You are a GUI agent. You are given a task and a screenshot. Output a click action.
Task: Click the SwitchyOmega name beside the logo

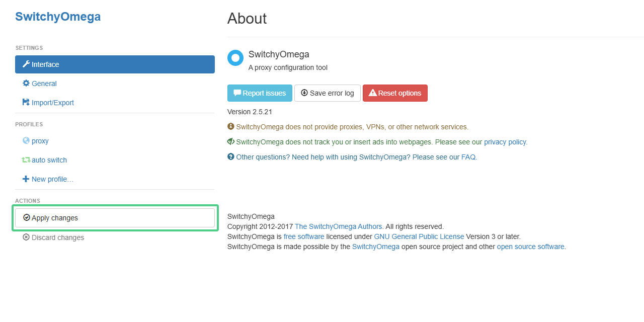[x=279, y=54]
